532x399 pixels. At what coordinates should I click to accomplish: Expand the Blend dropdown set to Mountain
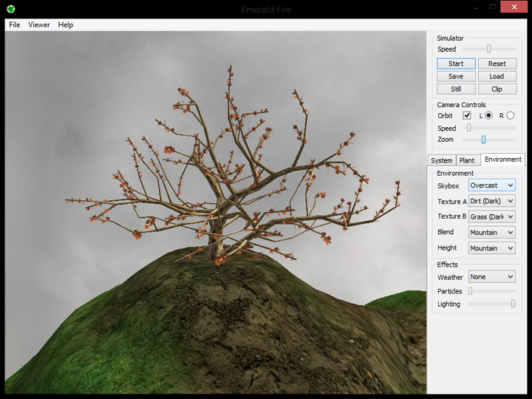click(491, 232)
